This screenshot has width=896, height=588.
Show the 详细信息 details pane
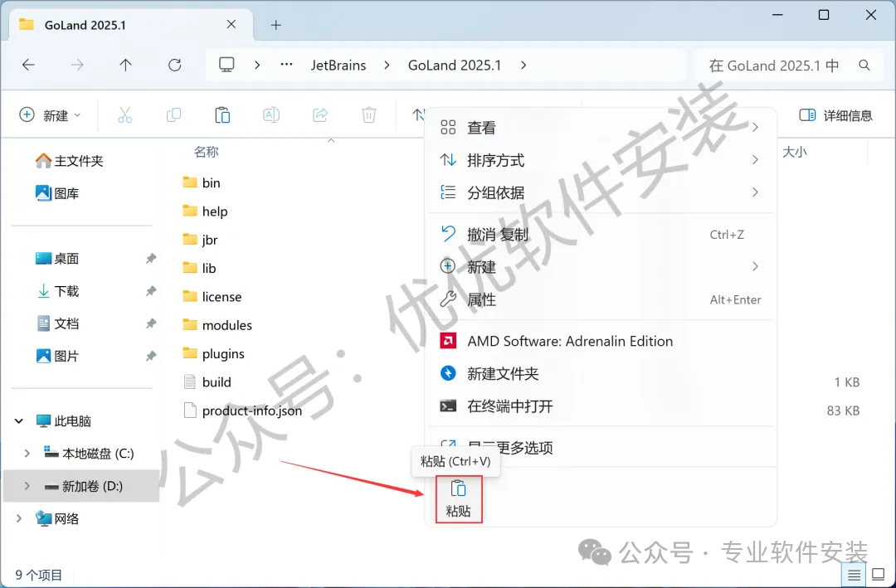(x=835, y=115)
